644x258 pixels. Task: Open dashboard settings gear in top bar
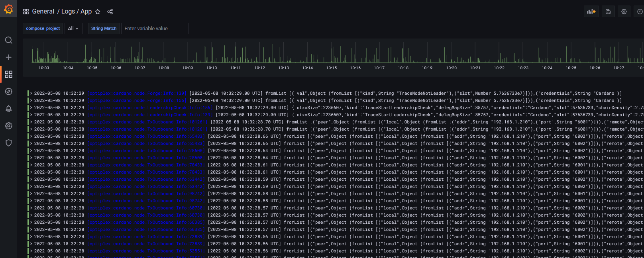(x=624, y=12)
